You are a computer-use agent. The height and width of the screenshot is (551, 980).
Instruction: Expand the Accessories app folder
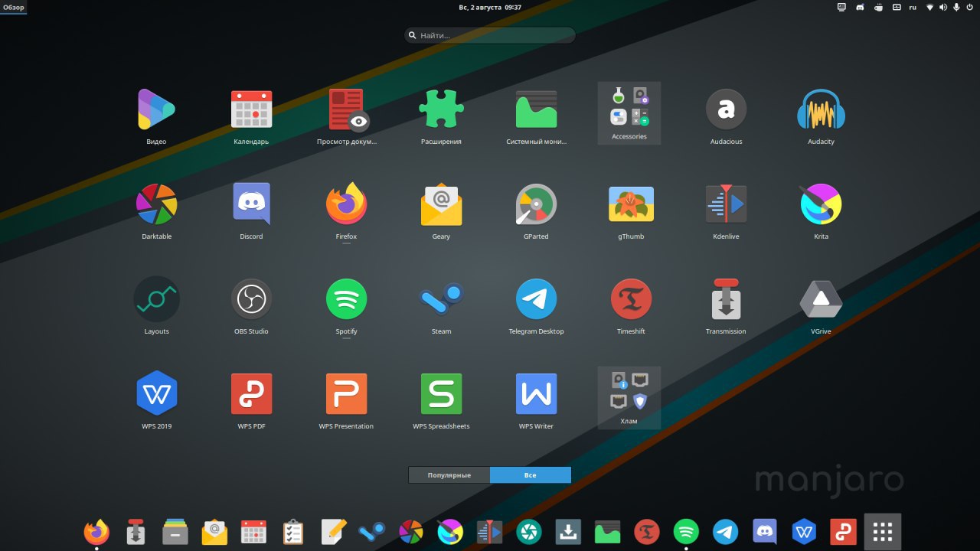[x=629, y=113]
